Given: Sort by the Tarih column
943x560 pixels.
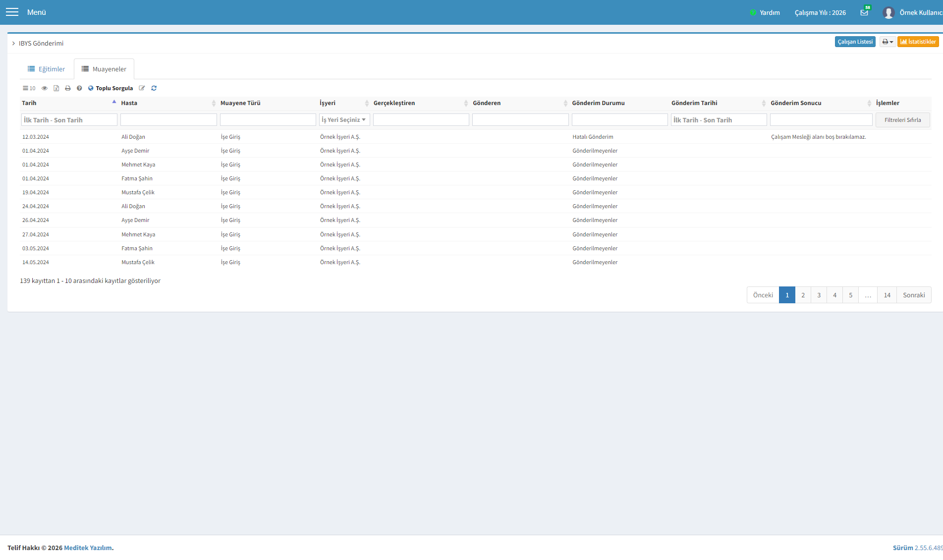Looking at the screenshot, I should [x=69, y=103].
